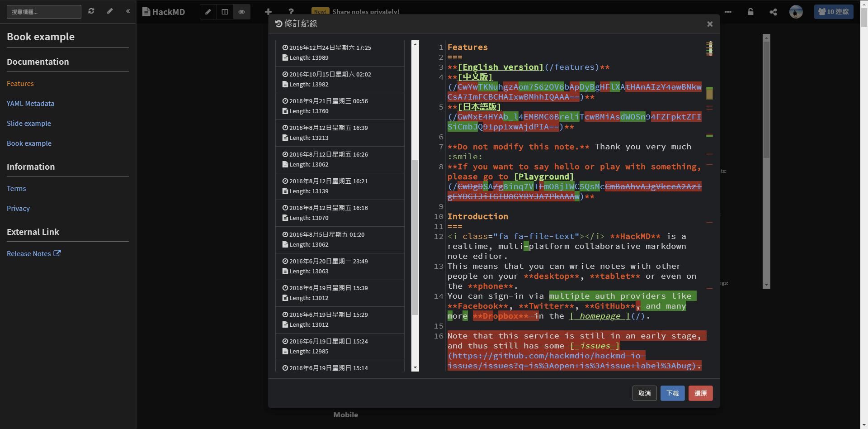Switch to view mode eye button

tap(241, 12)
